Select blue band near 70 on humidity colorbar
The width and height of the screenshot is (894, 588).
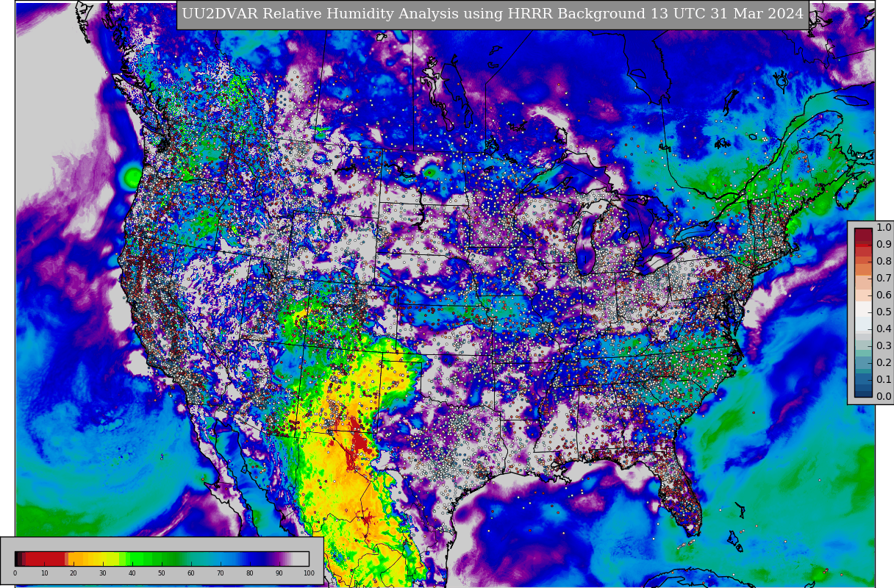point(221,559)
